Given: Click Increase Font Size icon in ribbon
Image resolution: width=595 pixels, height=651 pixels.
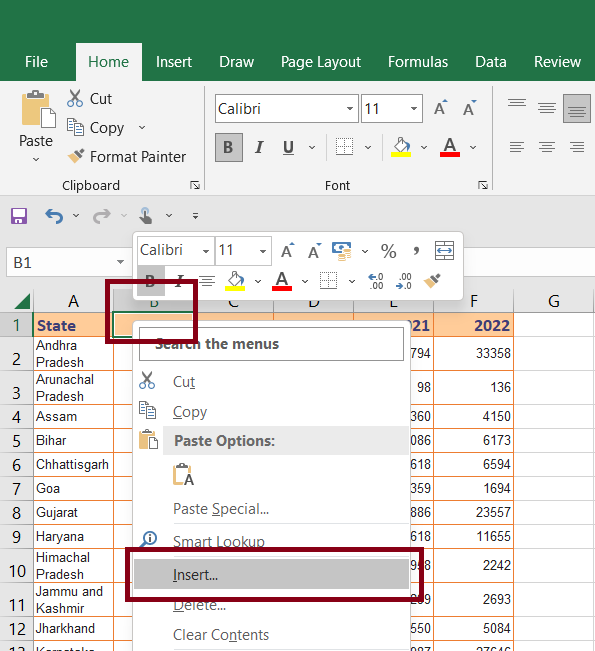Looking at the screenshot, I should (x=441, y=108).
